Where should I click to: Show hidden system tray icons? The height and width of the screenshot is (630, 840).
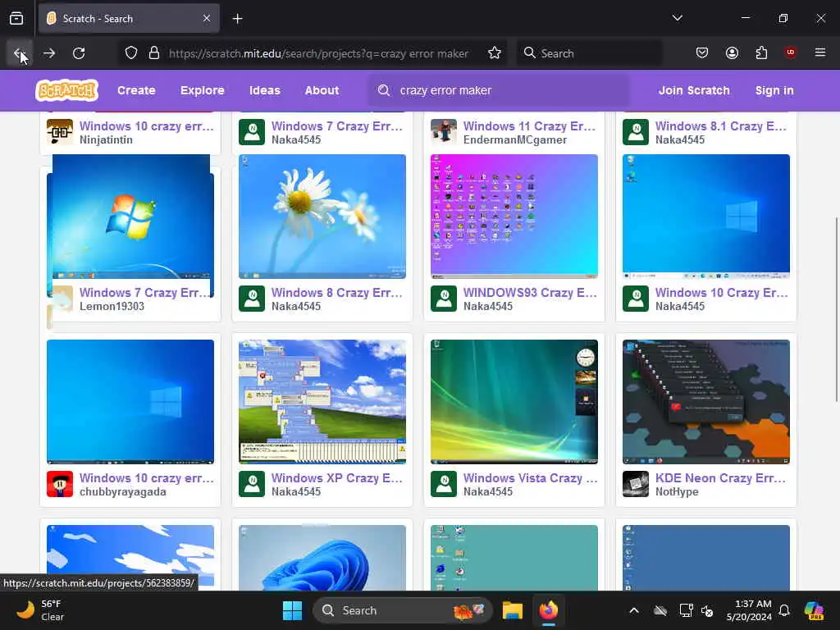pyautogui.click(x=634, y=610)
